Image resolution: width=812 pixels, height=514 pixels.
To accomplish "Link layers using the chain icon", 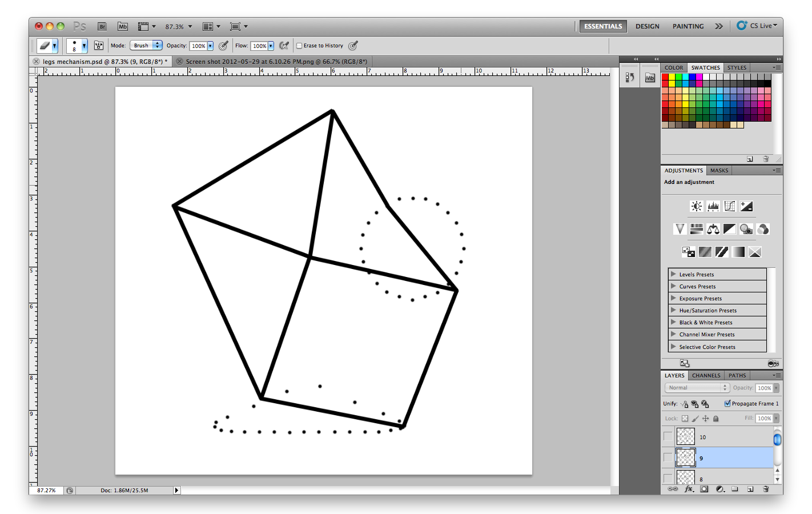I will [x=673, y=489].
